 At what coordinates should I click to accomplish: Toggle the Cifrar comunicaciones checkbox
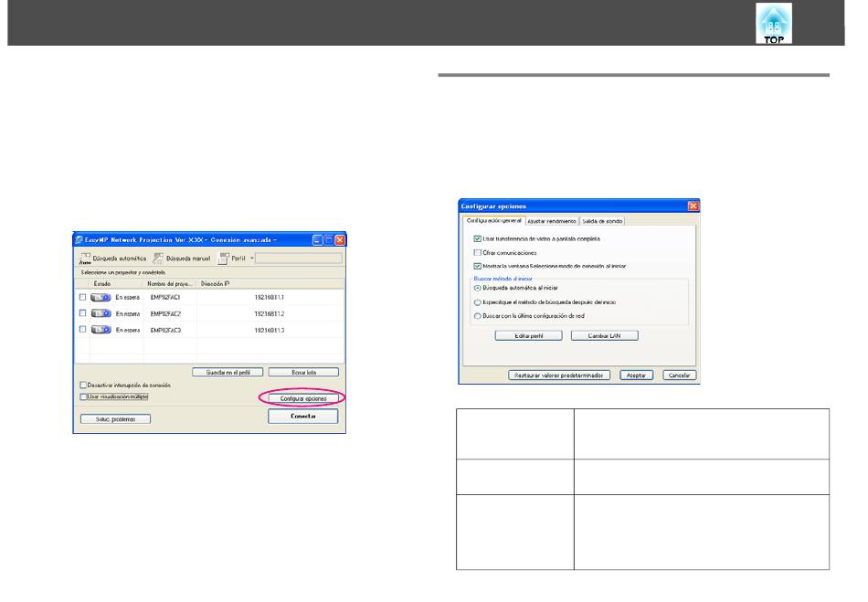pos(477,252)
